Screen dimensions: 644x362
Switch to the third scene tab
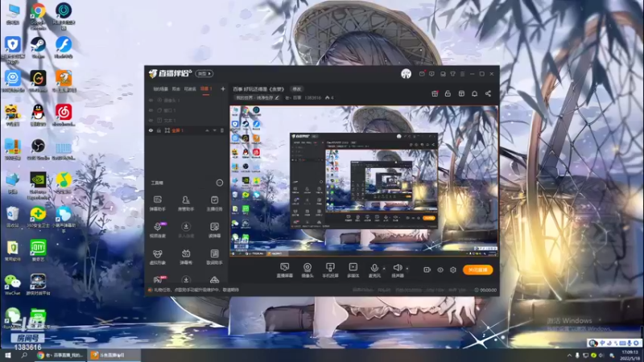coord(190,89)
